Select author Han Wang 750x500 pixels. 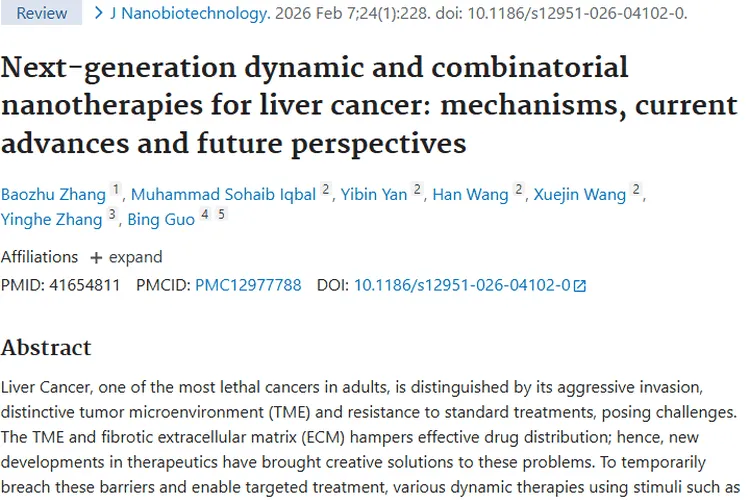[471, 194]
